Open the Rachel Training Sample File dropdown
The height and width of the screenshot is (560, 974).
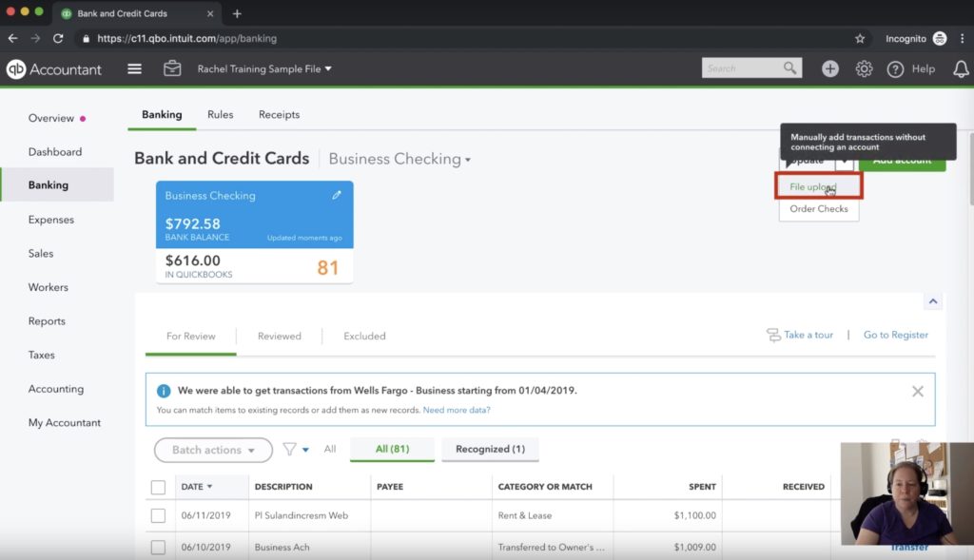tap(264, 68)
